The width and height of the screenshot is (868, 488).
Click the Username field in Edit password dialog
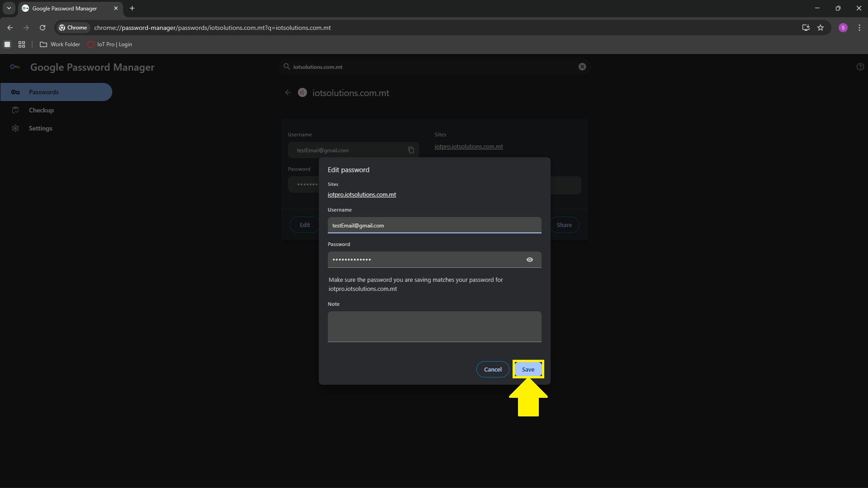434,225
